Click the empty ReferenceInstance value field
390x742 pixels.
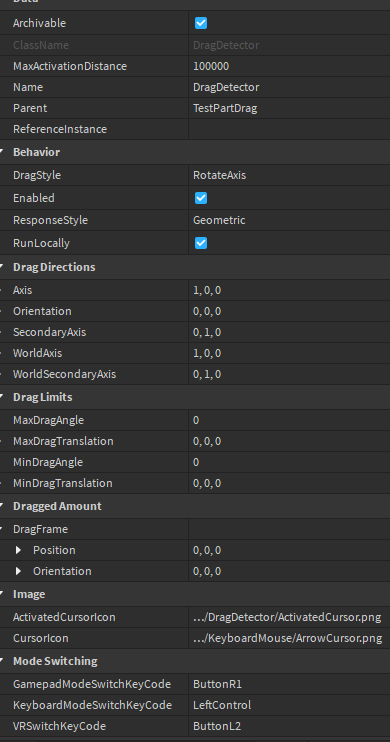click(x=289, y=129)
